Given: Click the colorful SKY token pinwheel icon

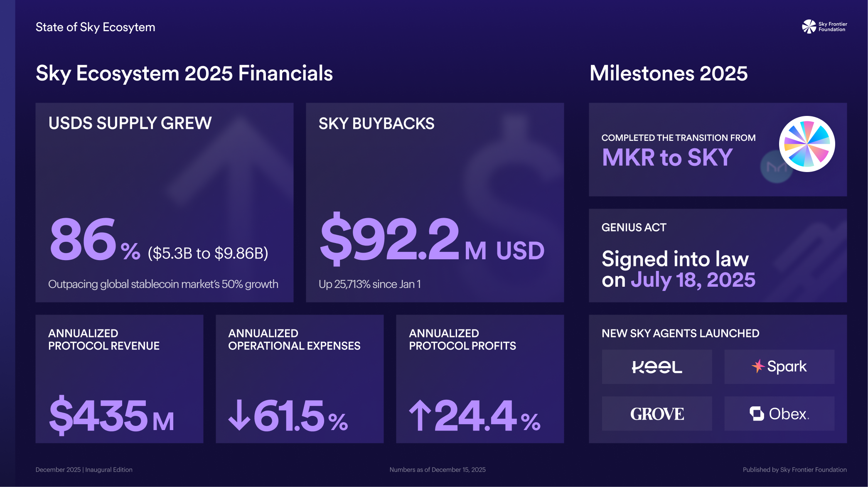Looking at the screenshot, I should (807, 144).
